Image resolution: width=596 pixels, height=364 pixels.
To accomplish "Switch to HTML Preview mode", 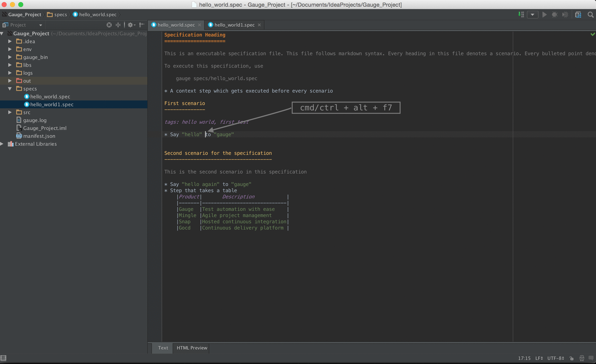I will click(192, 348).
